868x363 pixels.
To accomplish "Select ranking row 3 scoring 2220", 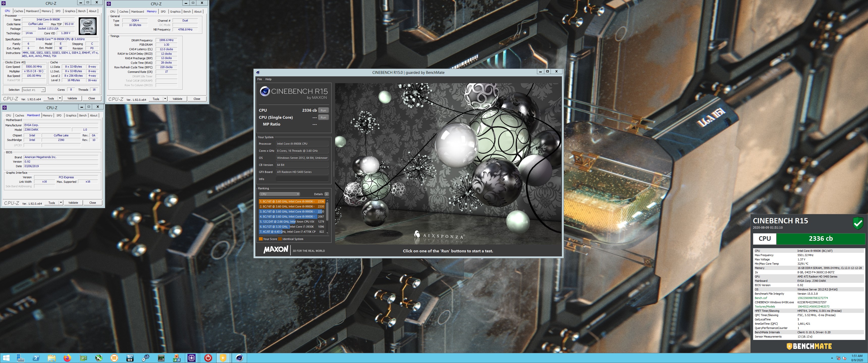I will [292, 211].
